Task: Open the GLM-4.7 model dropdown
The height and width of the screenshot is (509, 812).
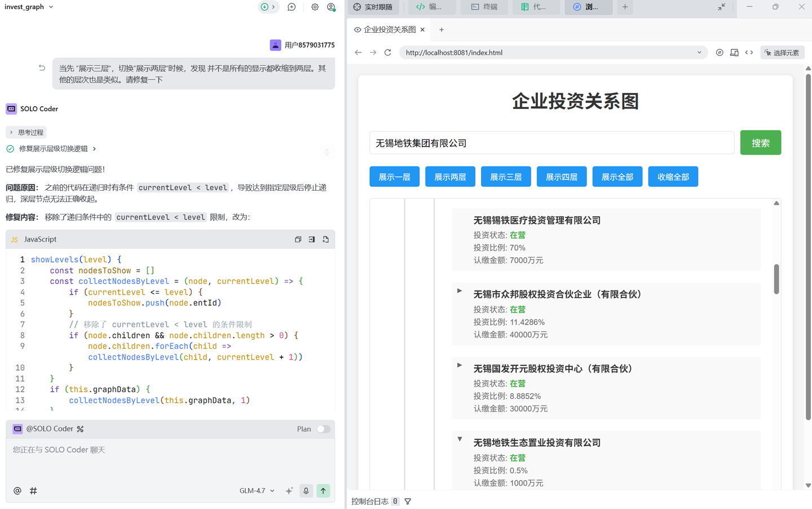Action: point(257,490)
